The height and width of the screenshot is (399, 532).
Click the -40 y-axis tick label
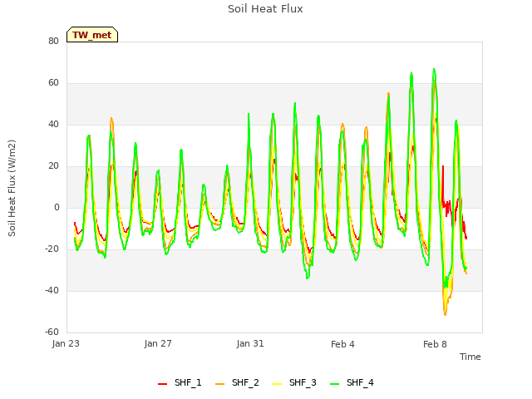(x=52, y=290)
